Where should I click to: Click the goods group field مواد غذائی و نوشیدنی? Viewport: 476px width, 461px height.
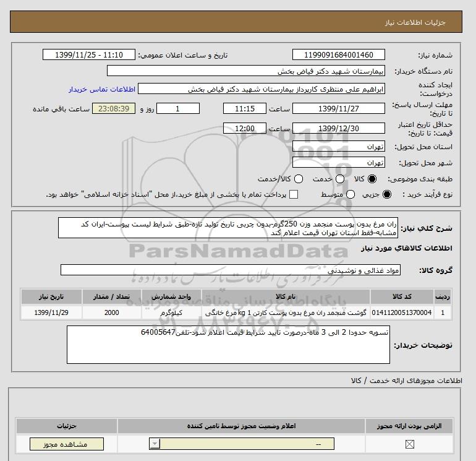(x=231, y=270)
